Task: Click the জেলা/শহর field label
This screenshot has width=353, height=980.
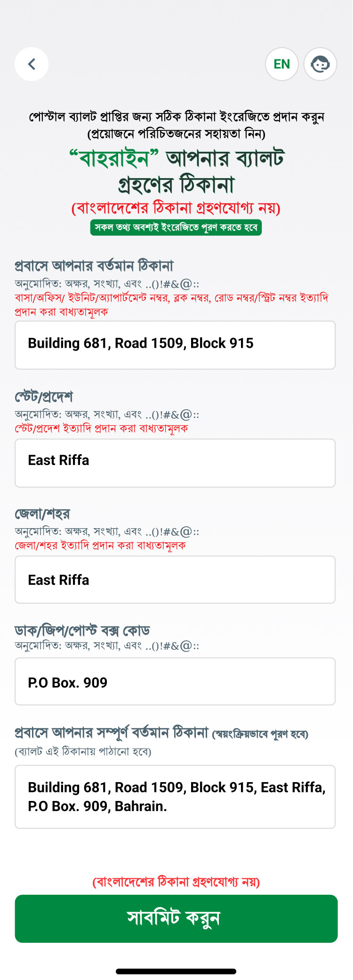Action: tap(42, 514)
